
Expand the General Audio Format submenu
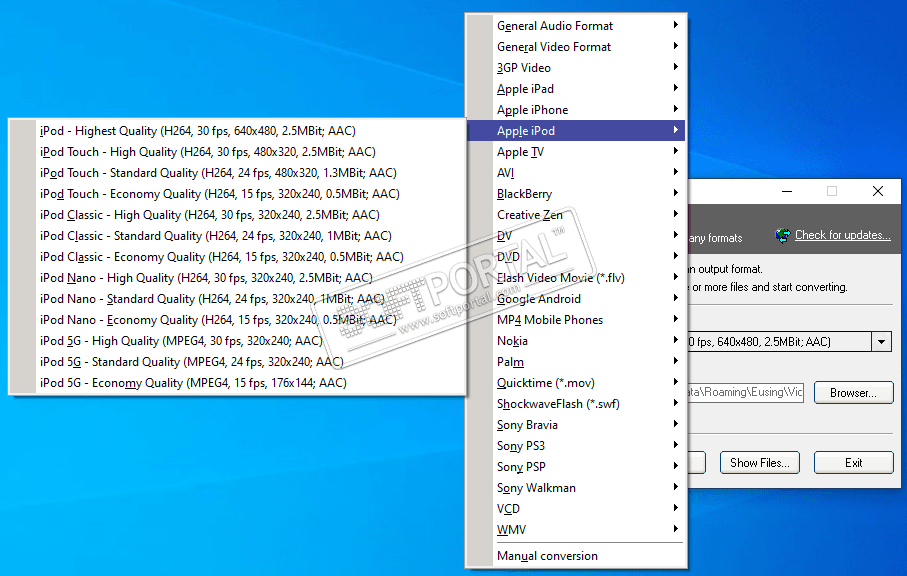(x=576, y=25)
